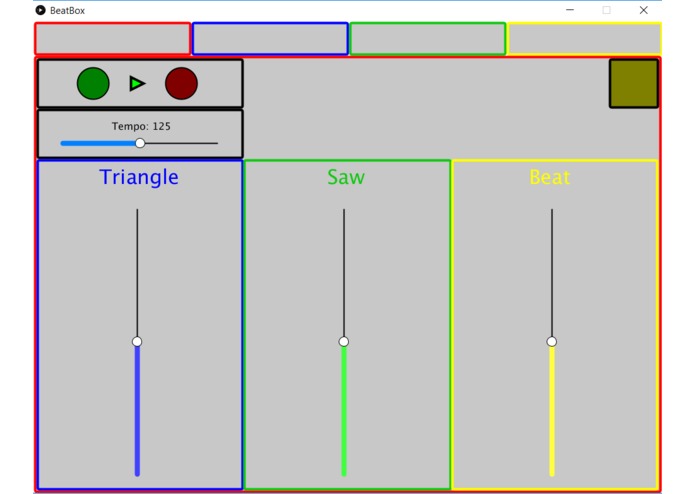Click the green filled part of Saw slider
695x494 pixels.
pos(344,411)
